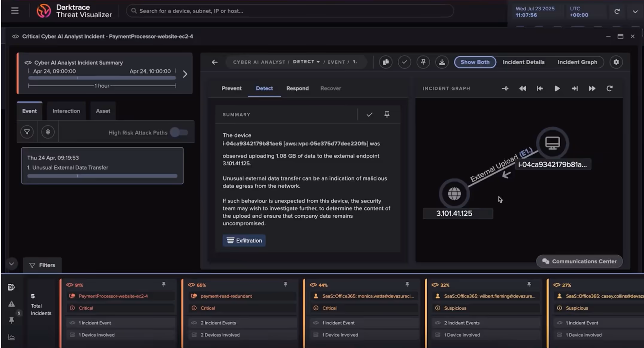Click the device search field
The width and height of the screenshot is (644, 348).
(x=290, y=11)
